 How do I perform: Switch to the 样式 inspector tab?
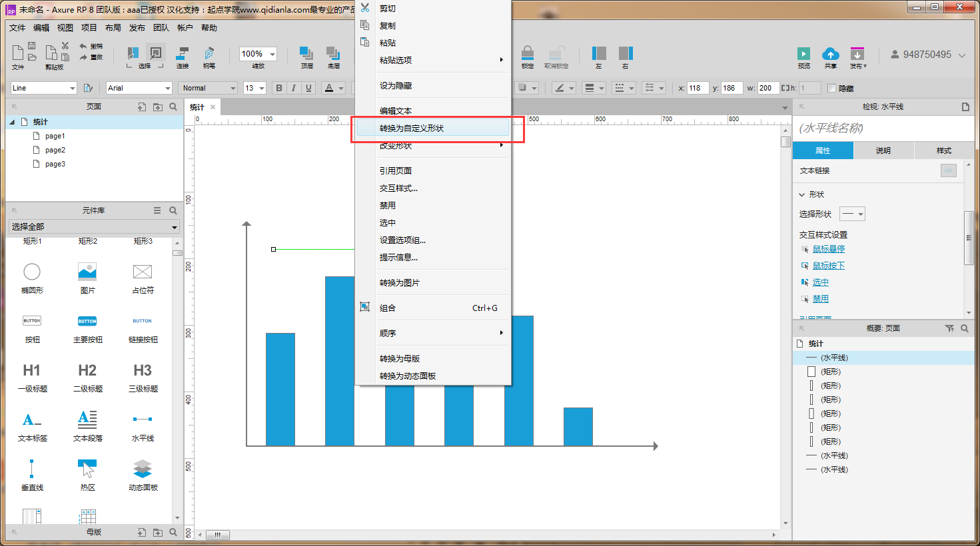coord(944,150)
